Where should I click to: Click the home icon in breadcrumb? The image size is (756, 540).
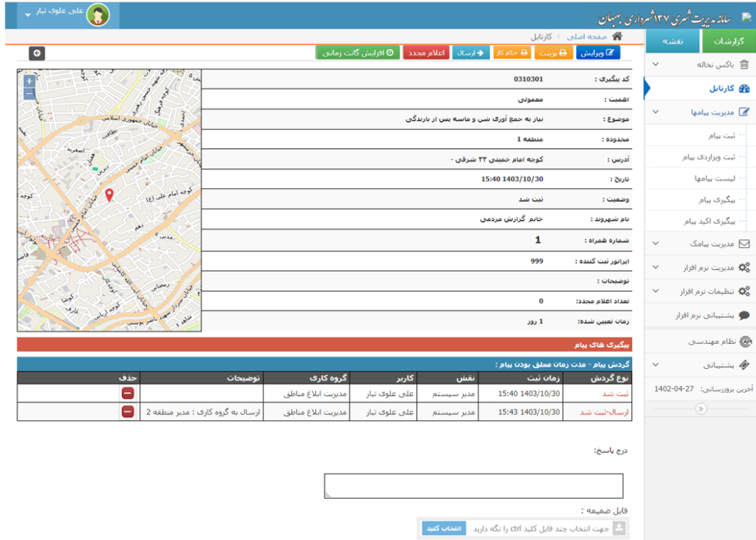click(x=617, y=36)
